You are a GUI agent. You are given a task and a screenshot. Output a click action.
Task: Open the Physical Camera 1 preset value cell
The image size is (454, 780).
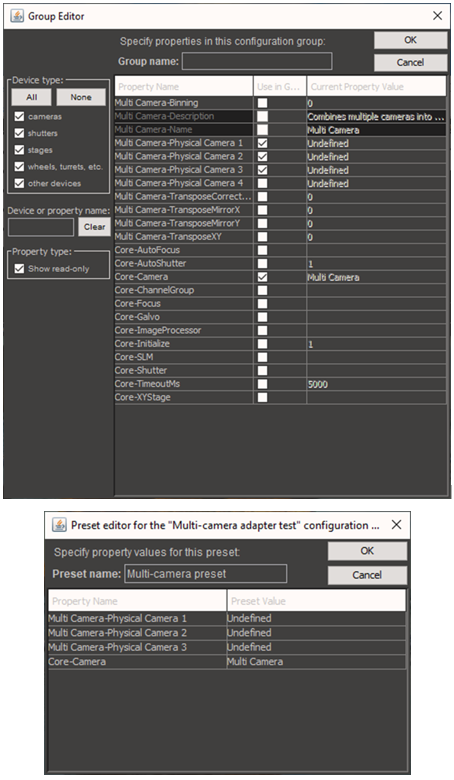[316, 618]
